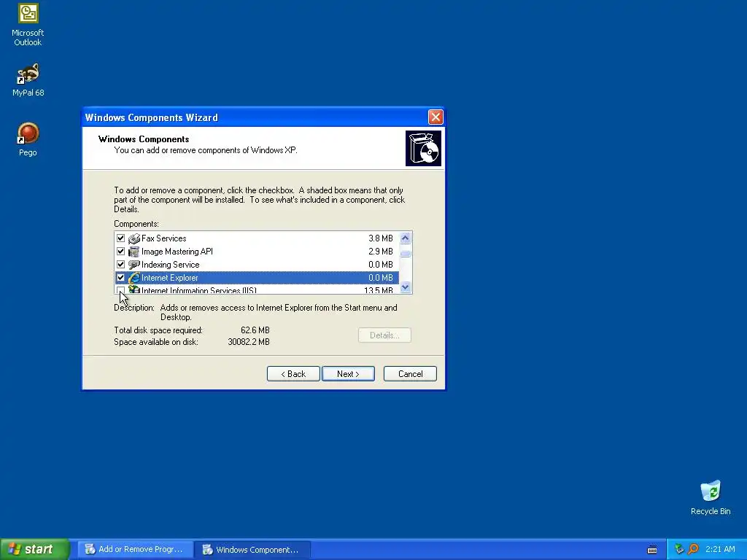This screenshot has height=560, width=747.
Task: Select the Recycle Bin icon
Action: (x=711, y=497)
